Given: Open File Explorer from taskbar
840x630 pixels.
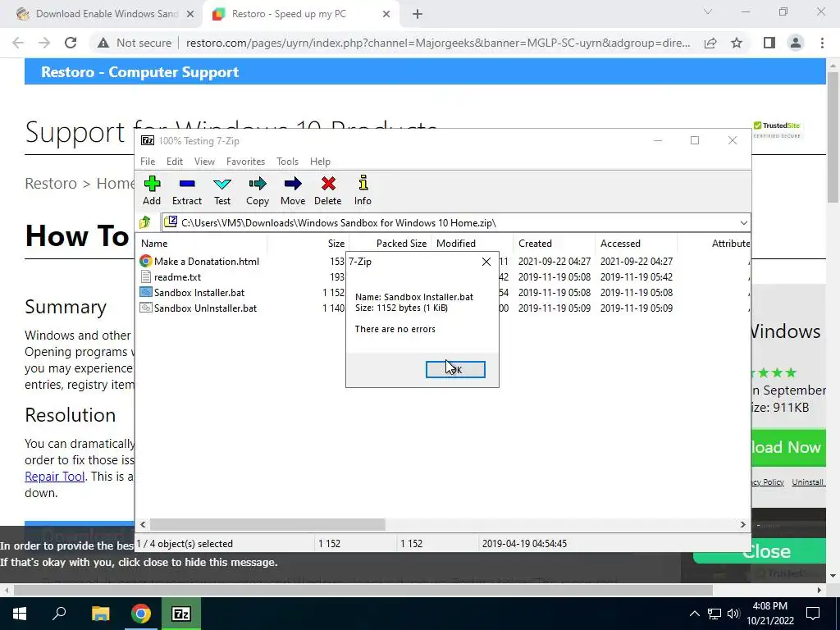Looking at the screenshot, I should [x=100, y=614].
